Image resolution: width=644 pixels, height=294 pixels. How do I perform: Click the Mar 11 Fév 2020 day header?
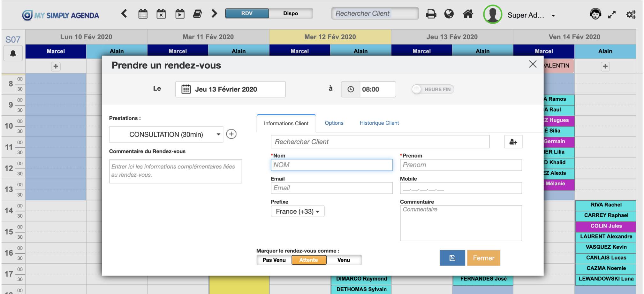[208, 37]
